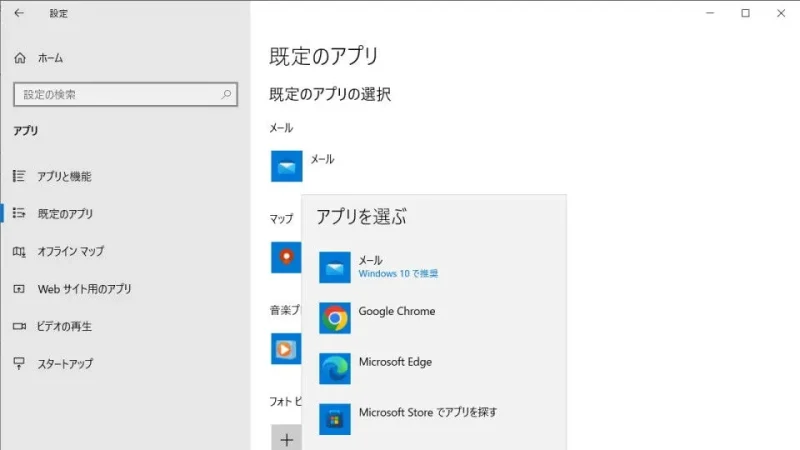This screenshot has height=450, width=800.
Task: Click the Mail app icon under メール
Action: (286, 166)
